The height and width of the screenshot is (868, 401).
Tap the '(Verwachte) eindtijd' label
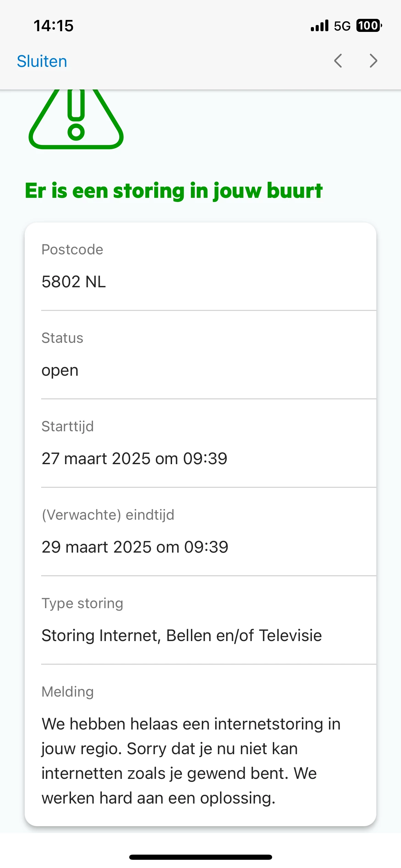(108, 515)
